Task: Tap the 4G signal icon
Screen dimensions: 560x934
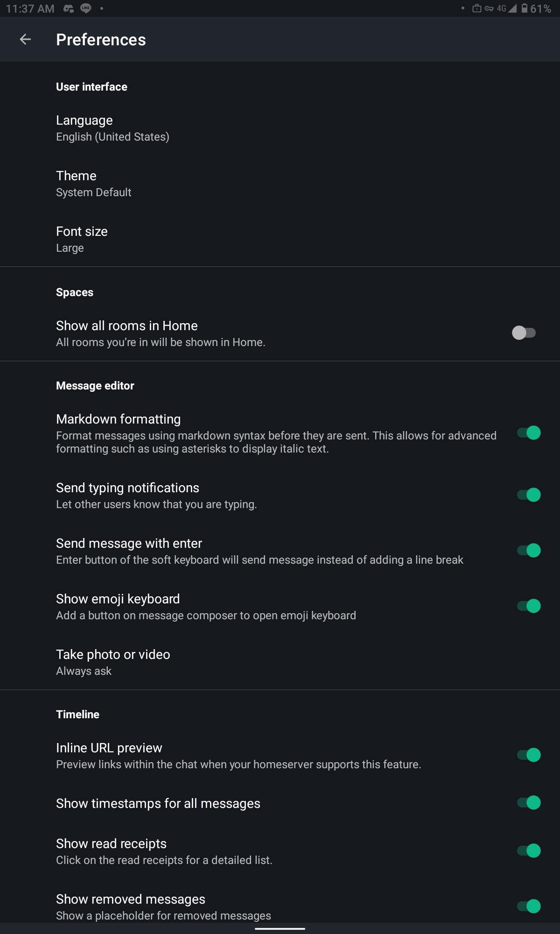Action: pyautogui.click(x=507, y=8)
